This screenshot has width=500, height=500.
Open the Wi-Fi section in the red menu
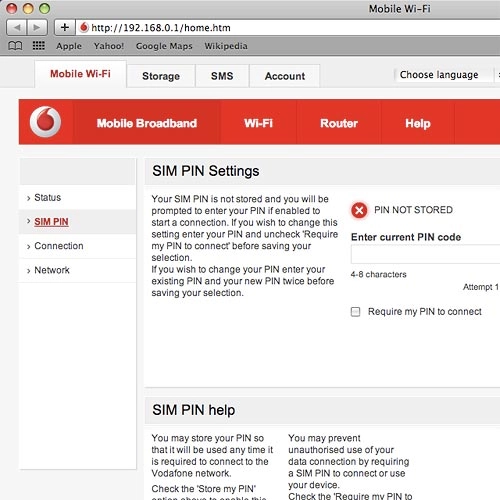pos(258,123)
